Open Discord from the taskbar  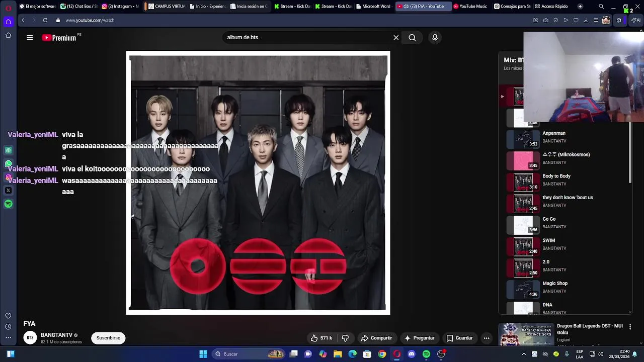click(x=412, y=354)
